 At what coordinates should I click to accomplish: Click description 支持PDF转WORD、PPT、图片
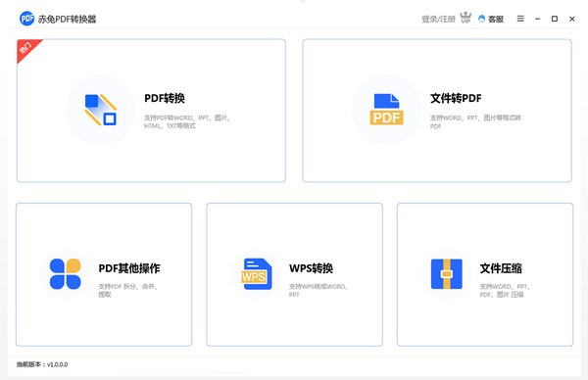point(187,121)
